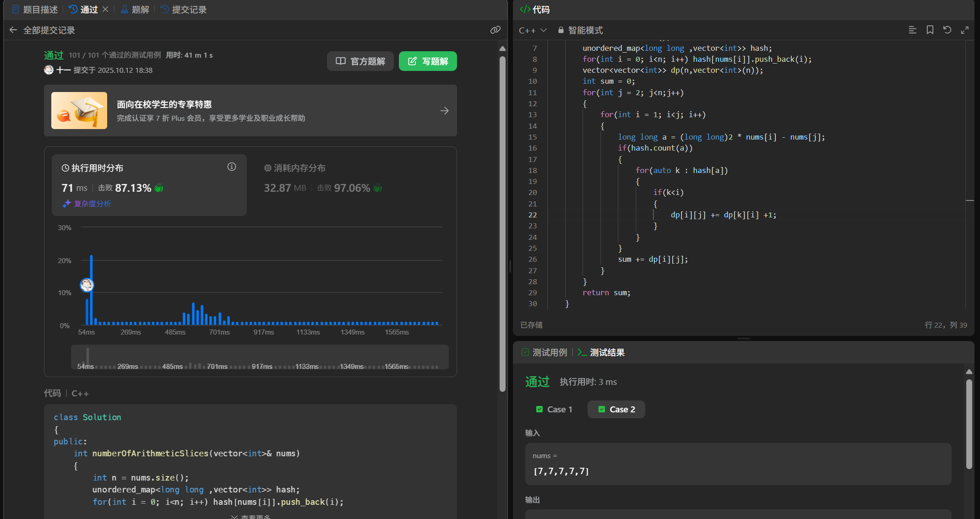Switch to 测试用例 tab
The width and height of the screenshot is (980, 519).
coord(544,352)
